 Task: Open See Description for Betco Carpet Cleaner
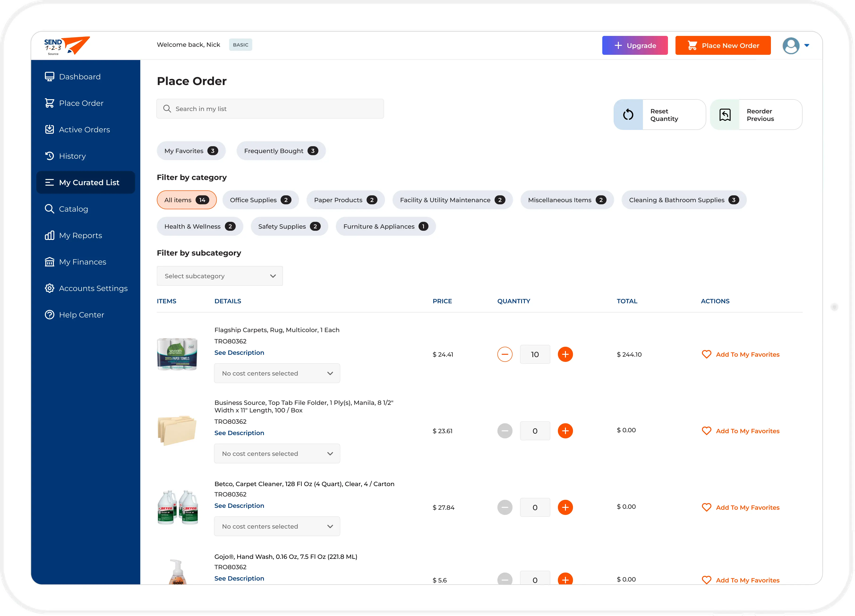[239, 505]
